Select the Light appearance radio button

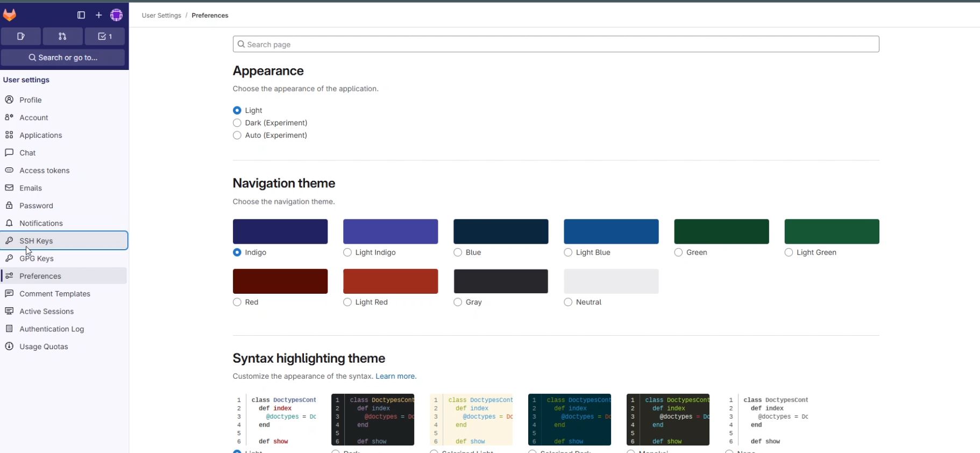237,110
